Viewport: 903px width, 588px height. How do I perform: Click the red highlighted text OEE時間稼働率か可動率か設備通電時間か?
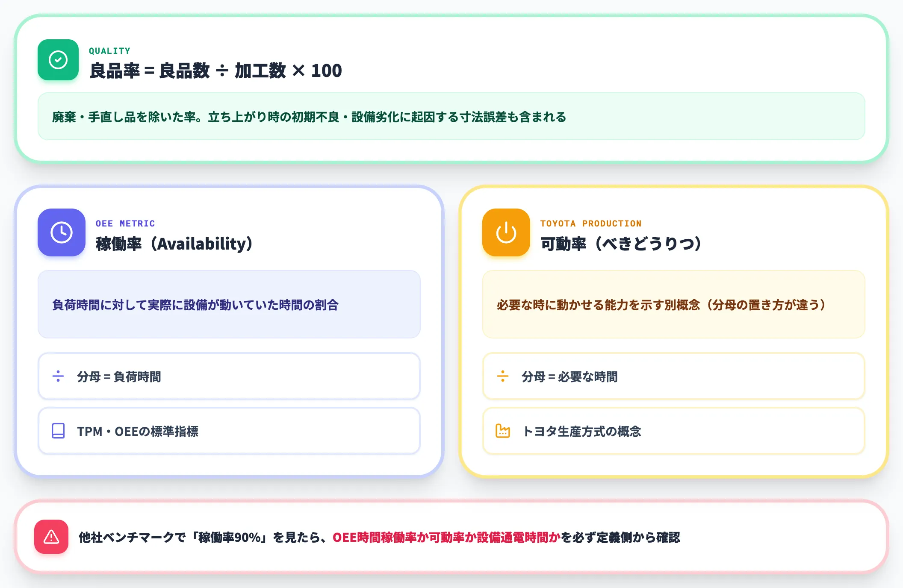click(x=446, y=537)
